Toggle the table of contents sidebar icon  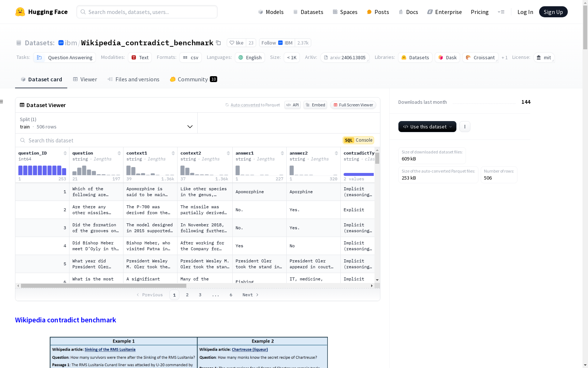coord(2,102)
